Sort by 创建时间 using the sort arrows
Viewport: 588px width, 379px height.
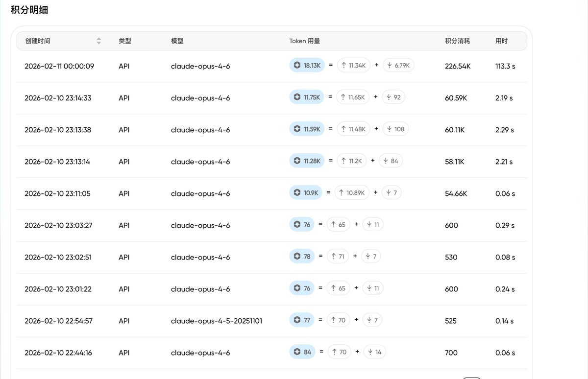99,41
